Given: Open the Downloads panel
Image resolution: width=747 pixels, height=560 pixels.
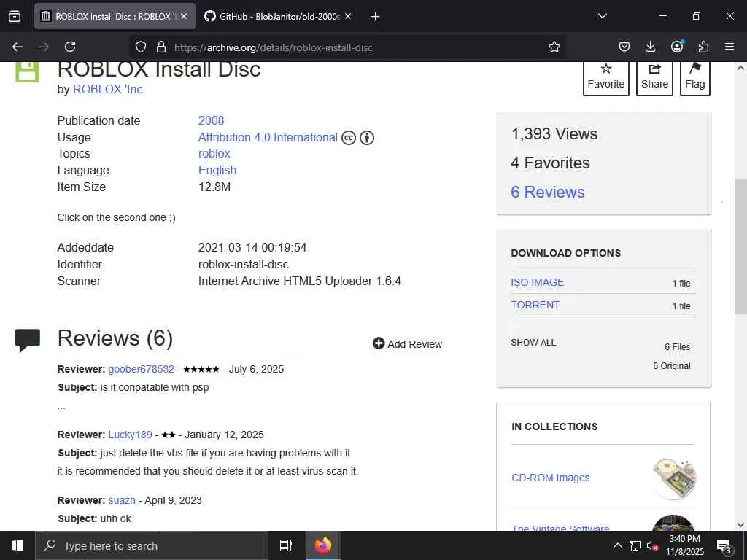Looking at the screenshot, I should (x=650, y=47).
